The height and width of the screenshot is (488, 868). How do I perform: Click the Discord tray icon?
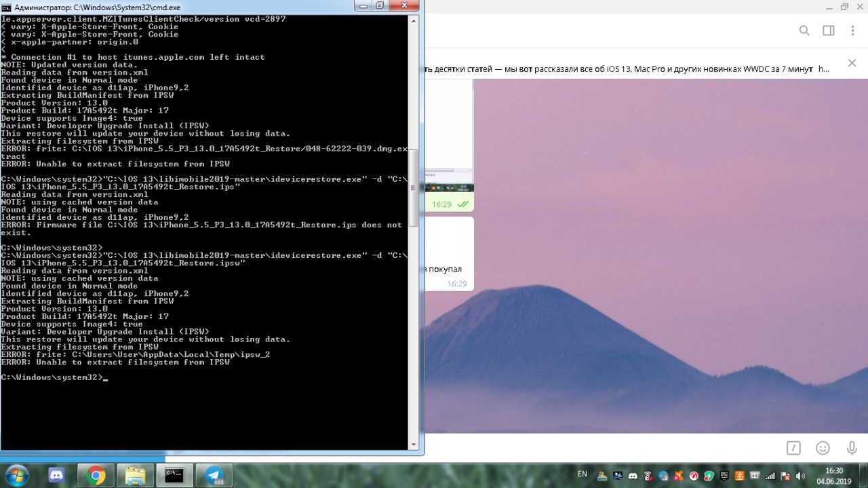(633, 476)
